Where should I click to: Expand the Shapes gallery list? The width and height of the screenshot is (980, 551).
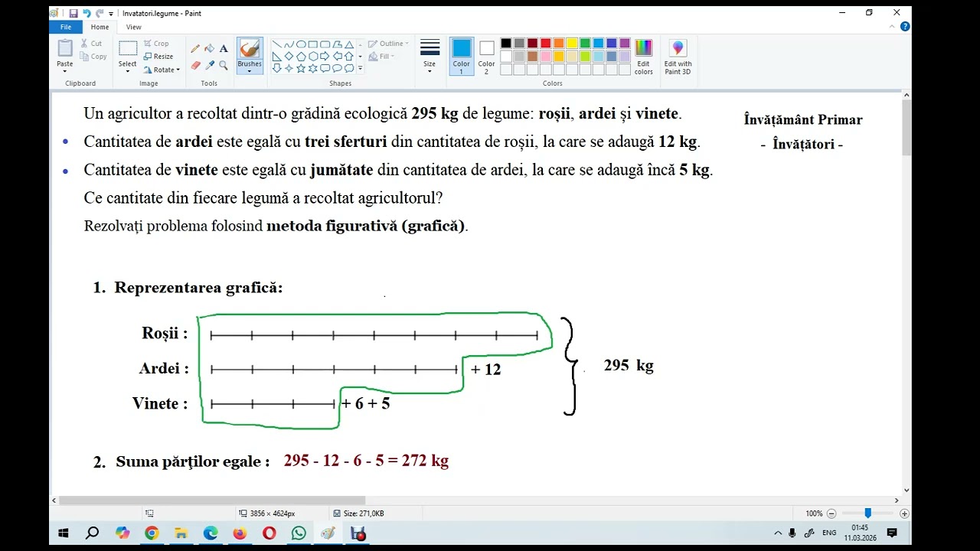tap(360, 68)
